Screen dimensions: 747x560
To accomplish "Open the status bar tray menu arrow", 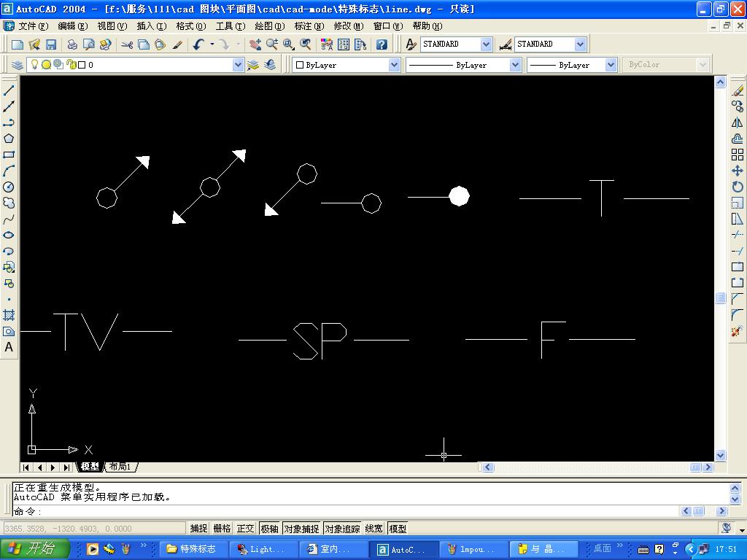I will [x=741, y=529].
